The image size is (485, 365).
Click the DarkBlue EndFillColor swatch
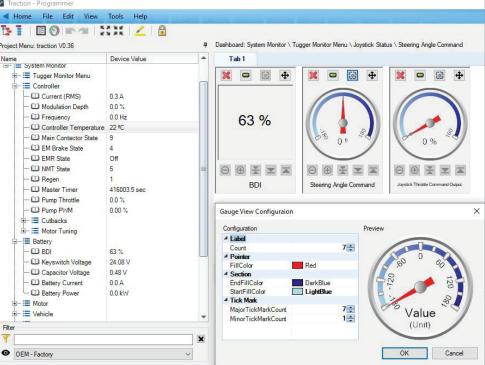tap(297, 283)
